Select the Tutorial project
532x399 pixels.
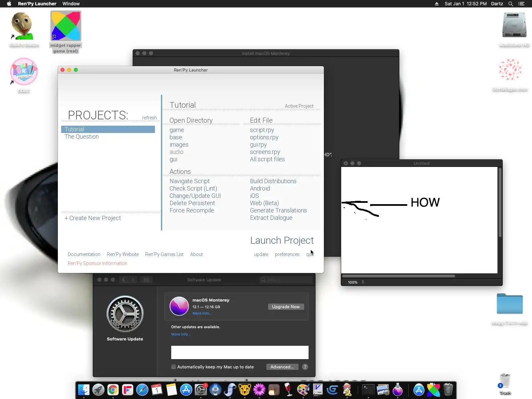(x=108, y=129)
